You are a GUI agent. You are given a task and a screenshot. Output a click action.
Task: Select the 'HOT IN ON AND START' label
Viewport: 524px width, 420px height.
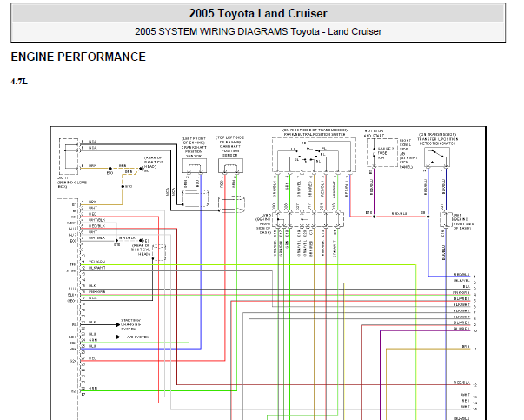tap(374, 133)
